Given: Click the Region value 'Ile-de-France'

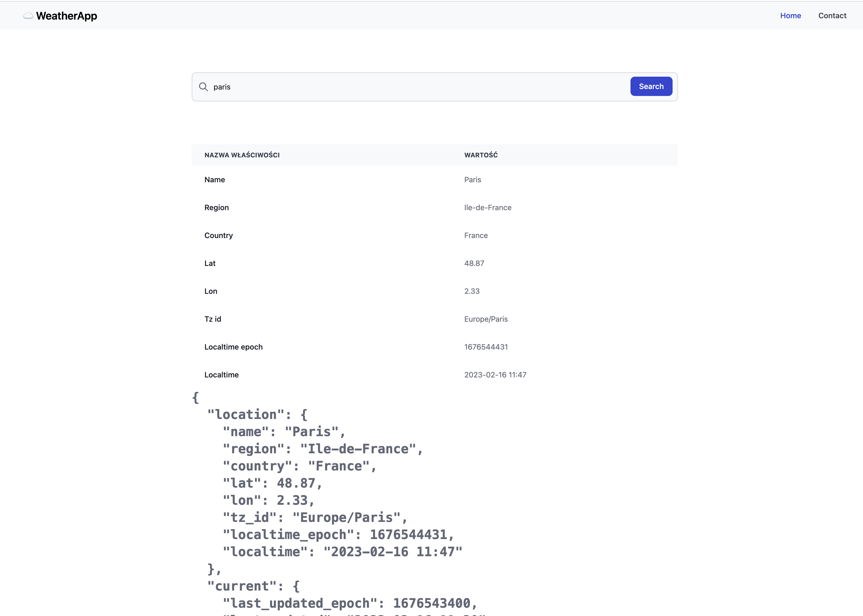Looking at the screenshot, I should tap(488, 207).
